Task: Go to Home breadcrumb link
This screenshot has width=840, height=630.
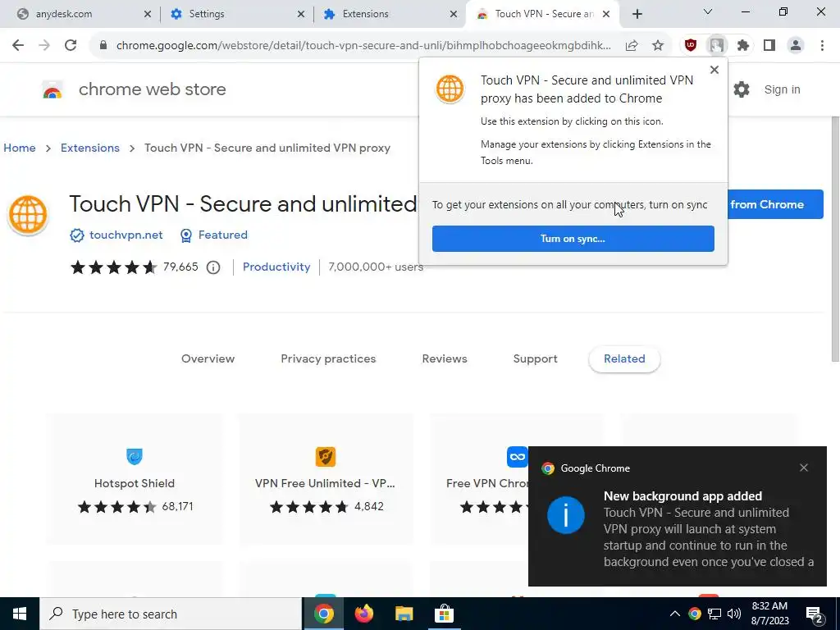Action: [x=20, y=148]
